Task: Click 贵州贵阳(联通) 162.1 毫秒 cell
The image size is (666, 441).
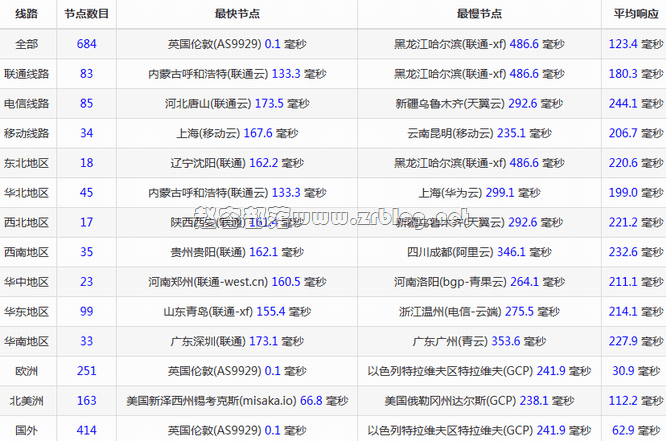Action: [237, 252]
